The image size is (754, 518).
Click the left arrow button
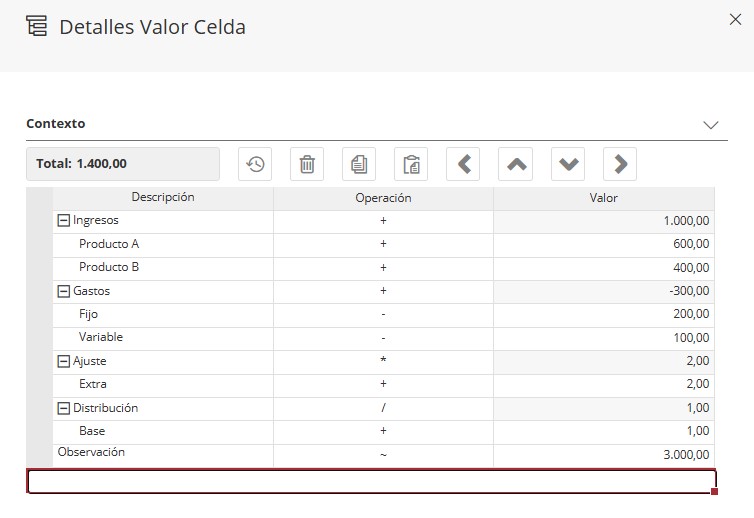click(x=464, y=164)
